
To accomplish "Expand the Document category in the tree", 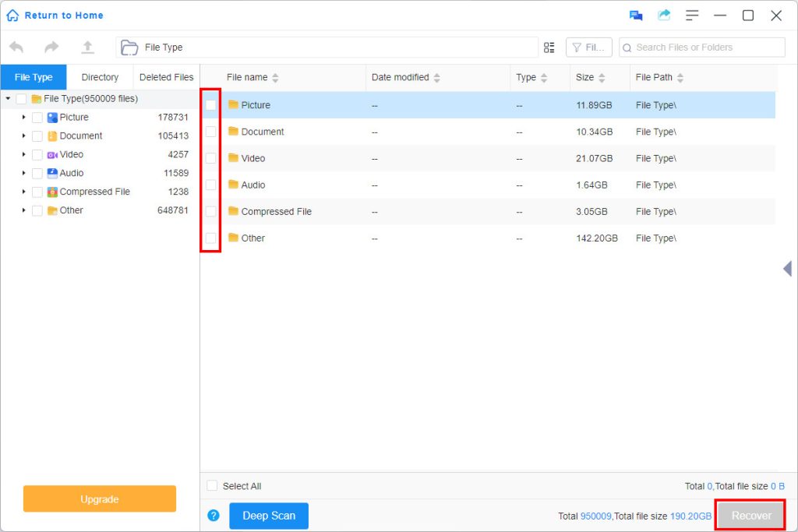I will coord(24,136).
